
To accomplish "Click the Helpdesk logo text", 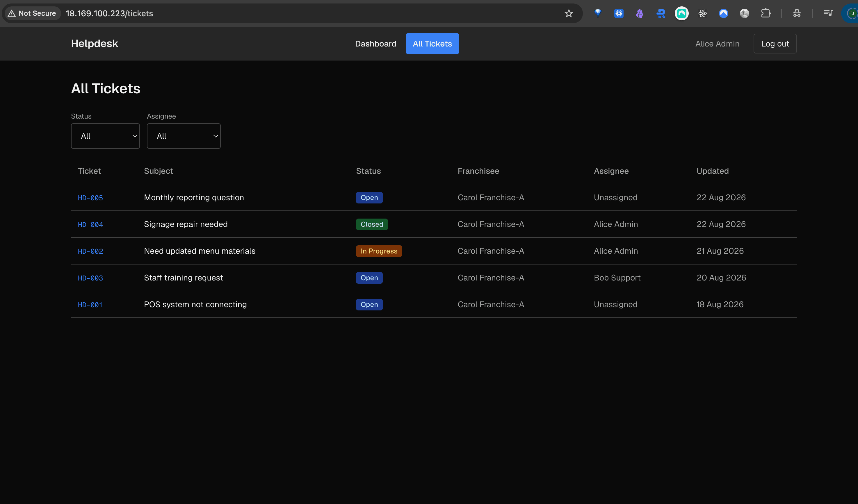I will pyautogui.click(x=95, y=44).
